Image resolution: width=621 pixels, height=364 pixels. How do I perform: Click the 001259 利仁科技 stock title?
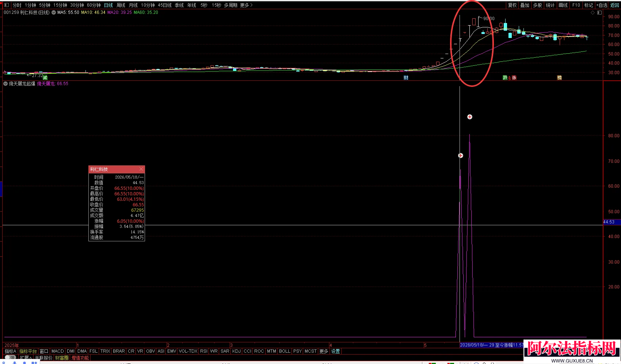(27, 12)
